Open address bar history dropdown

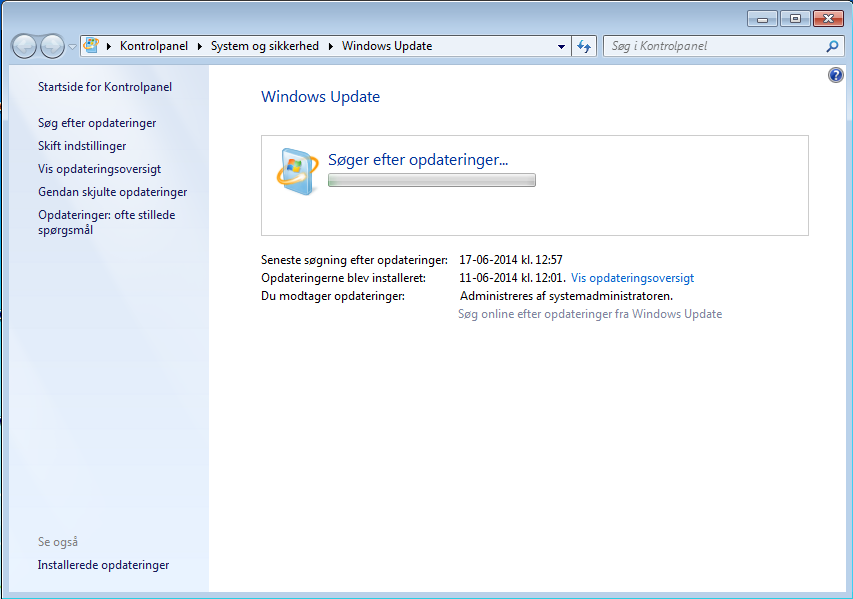(561, 47)
